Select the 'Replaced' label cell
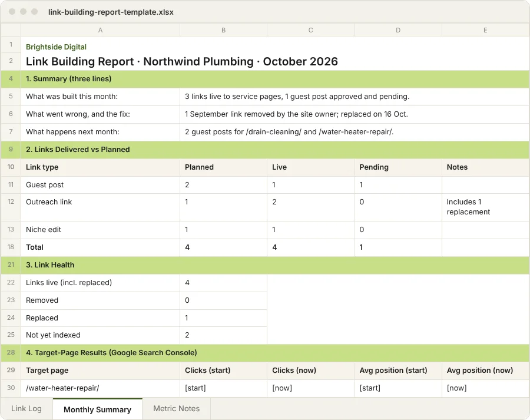This screenshot has width=530, height=420. point(100,318)
